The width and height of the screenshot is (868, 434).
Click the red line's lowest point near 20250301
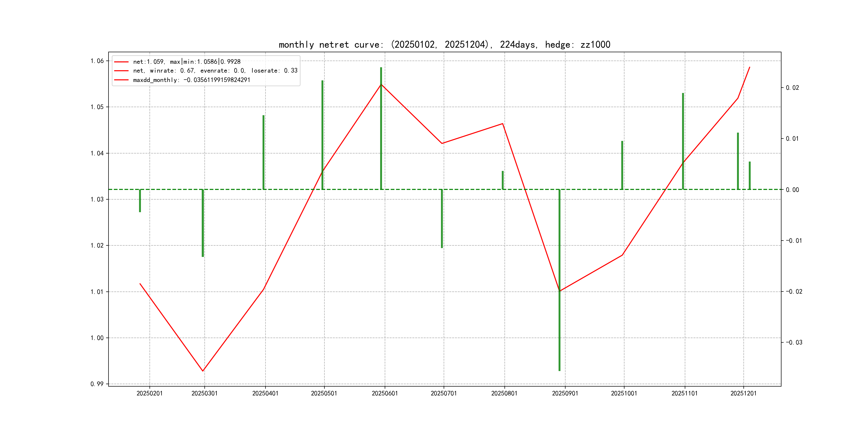[203, 371]
